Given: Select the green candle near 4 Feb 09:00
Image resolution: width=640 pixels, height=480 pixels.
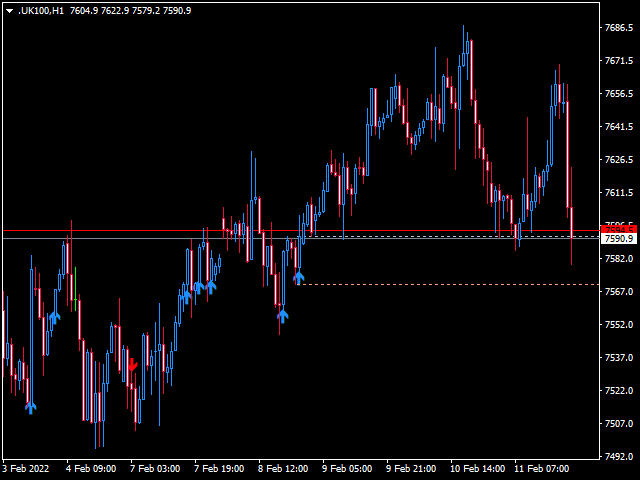Looking at the screenshot, I should 76,289.
